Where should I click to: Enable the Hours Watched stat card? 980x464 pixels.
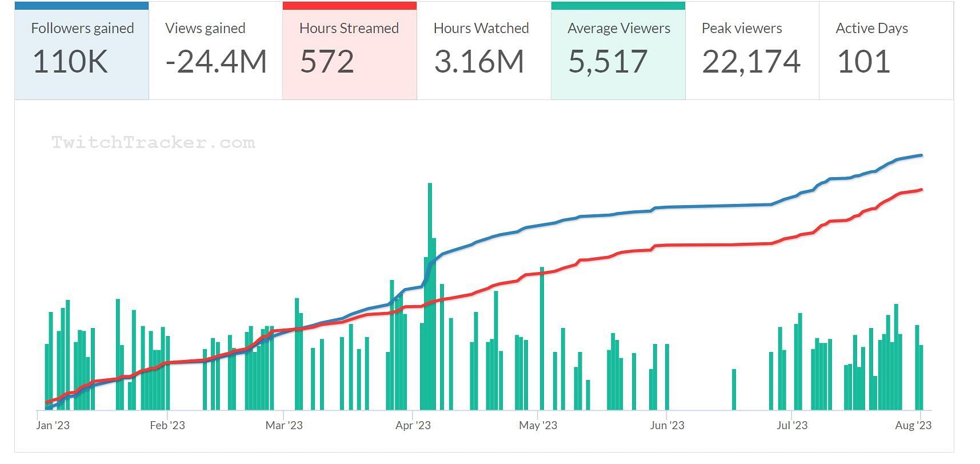click(483, 51)
